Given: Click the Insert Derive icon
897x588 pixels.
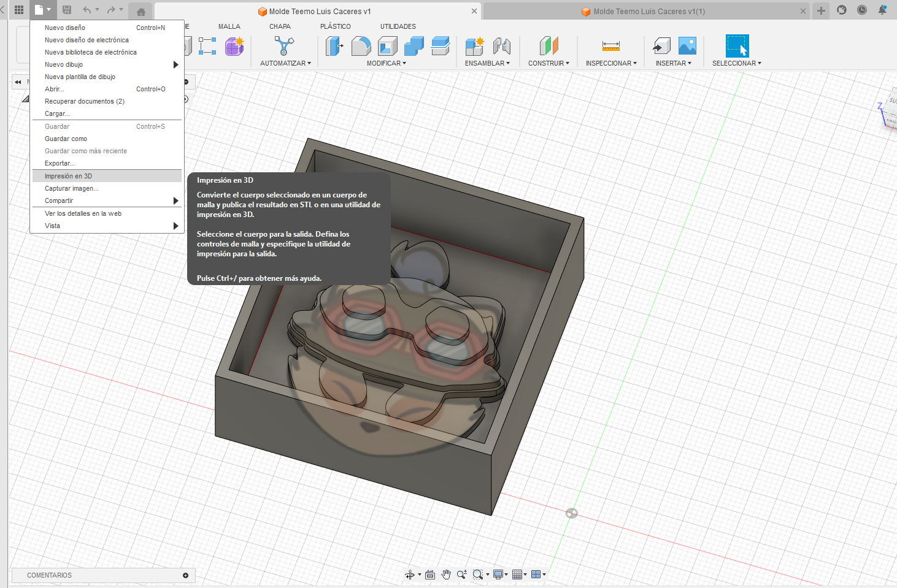Looking at the screenshot, I should pyautogui.click(x=661, y=46).
